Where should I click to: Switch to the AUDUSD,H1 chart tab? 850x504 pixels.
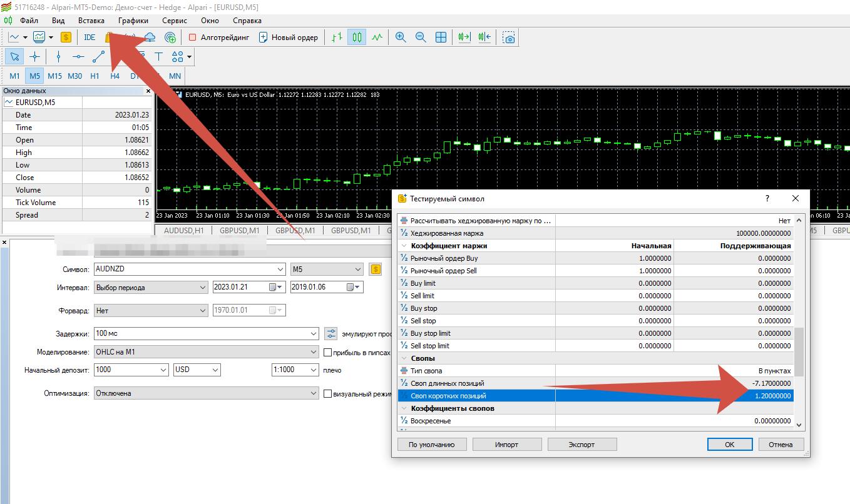(x=183, y=230)
